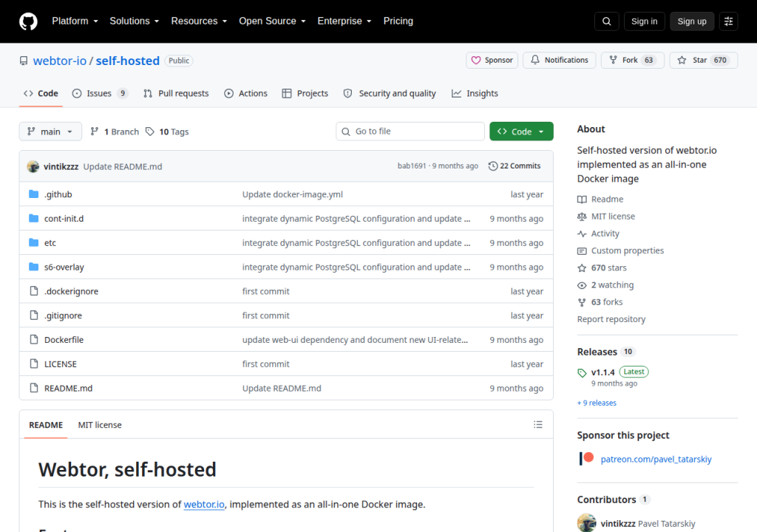757x532 pixels.
Task: Expand the Open Source menu
Action: tap(272, 21)
